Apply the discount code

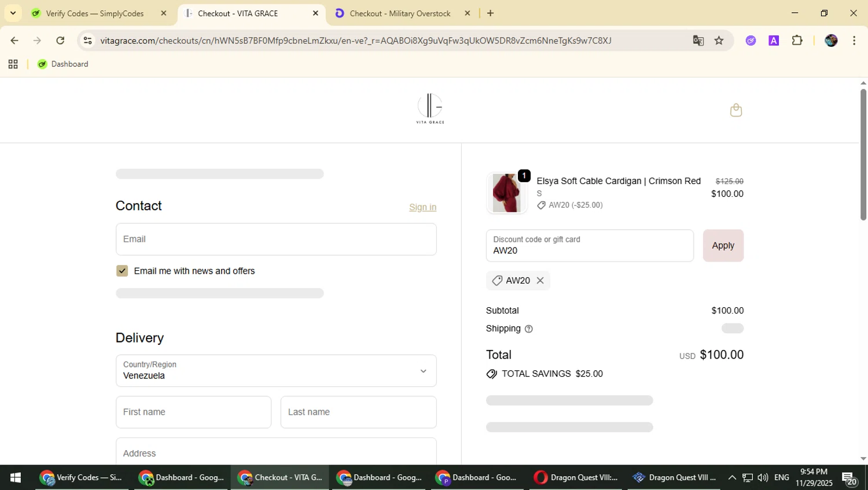(723, 245)
